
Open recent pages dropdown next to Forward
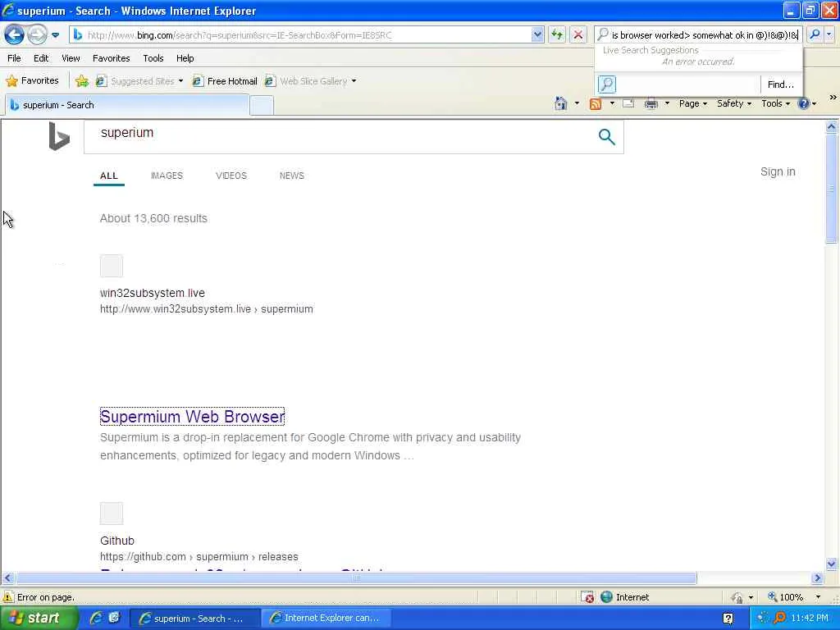pyautogui.click(x=55, y=35)
